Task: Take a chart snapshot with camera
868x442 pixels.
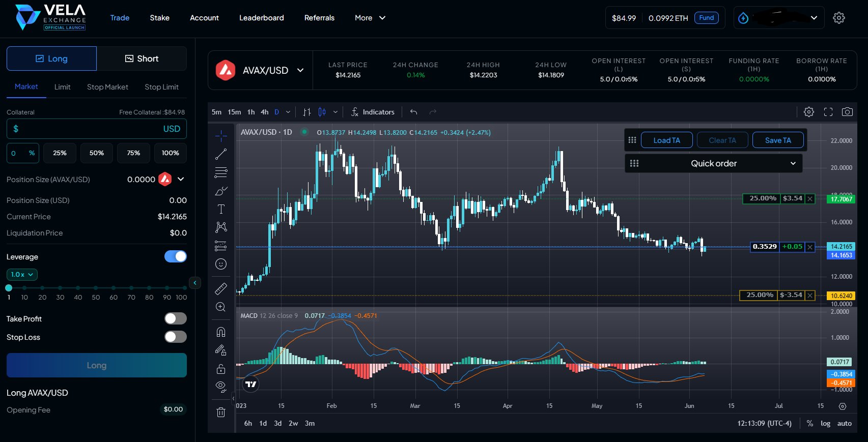Action: [847, 112]
